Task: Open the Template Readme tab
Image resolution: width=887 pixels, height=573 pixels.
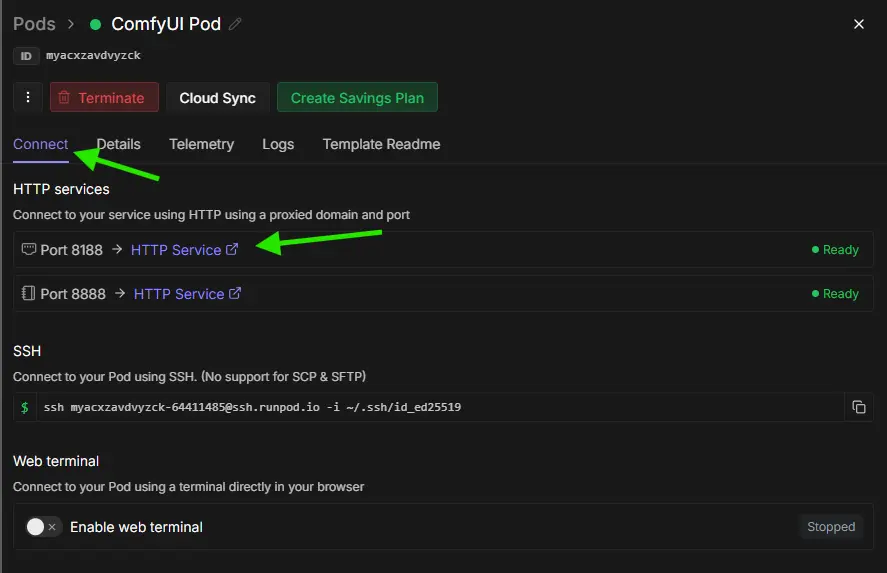Action: coord(381,144)
